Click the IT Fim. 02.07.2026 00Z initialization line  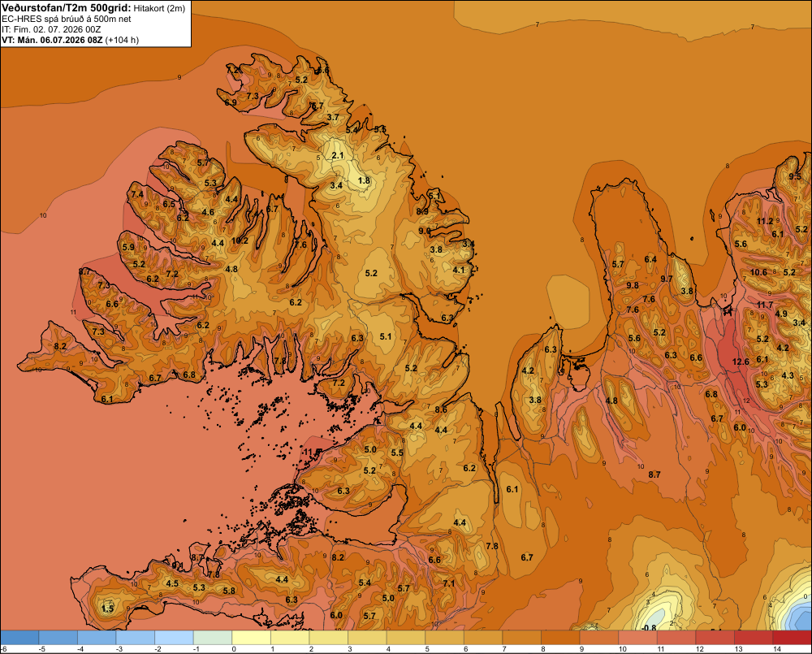coord(51,29)
